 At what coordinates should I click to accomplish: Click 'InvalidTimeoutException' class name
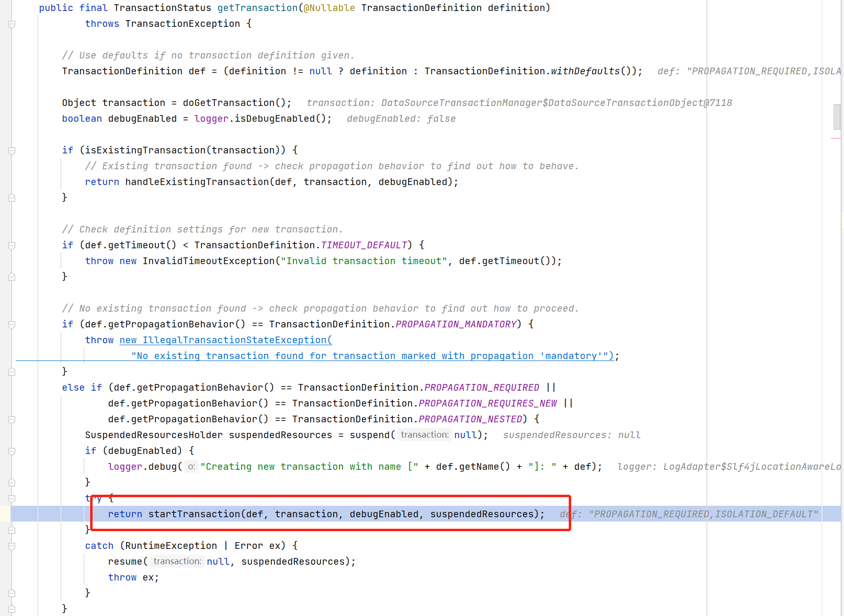(x=209, y=261)
